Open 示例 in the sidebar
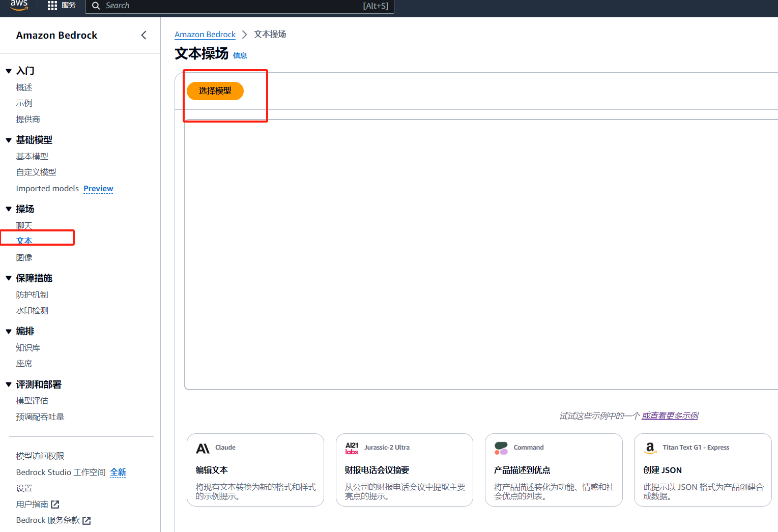778x532 pixels. pos(24,103)
